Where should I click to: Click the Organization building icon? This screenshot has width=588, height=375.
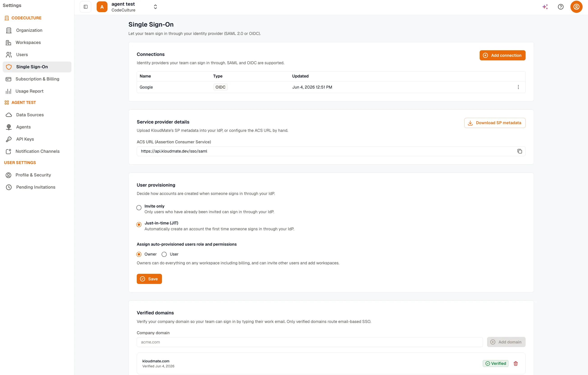tap(9, 30)
